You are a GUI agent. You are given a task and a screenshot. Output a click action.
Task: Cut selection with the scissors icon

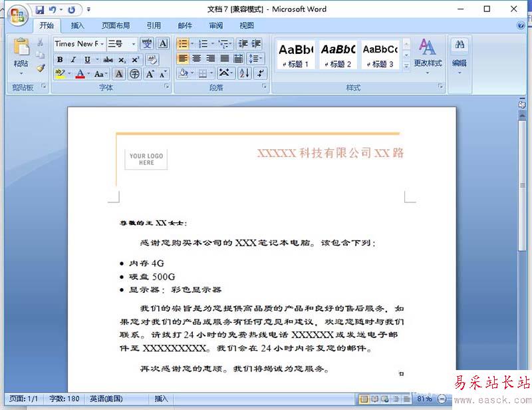[41, 43]
